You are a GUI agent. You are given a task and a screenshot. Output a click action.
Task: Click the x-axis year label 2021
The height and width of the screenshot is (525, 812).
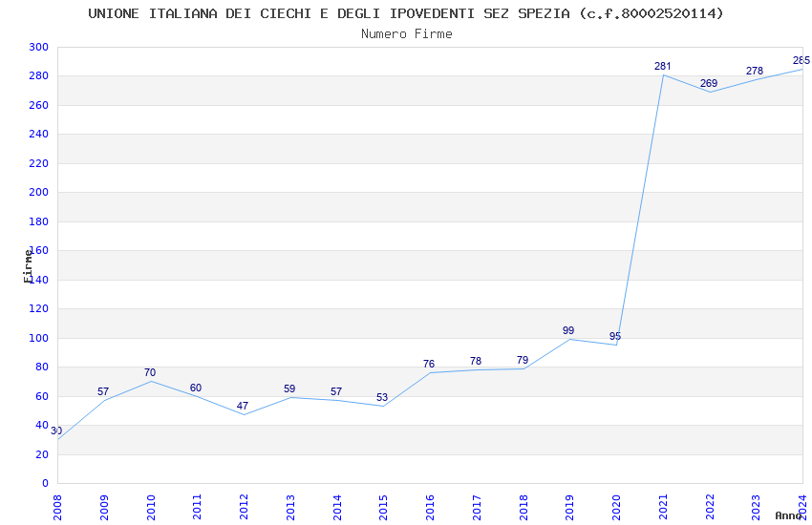[x=663, y=507]
